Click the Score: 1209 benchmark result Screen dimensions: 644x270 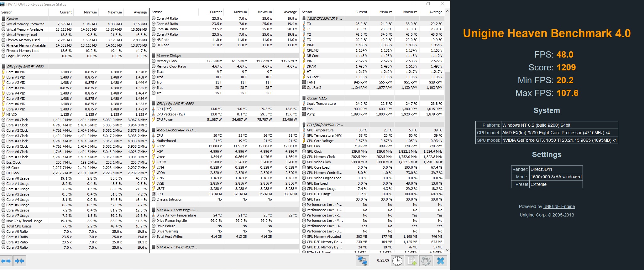coord(552,67)
